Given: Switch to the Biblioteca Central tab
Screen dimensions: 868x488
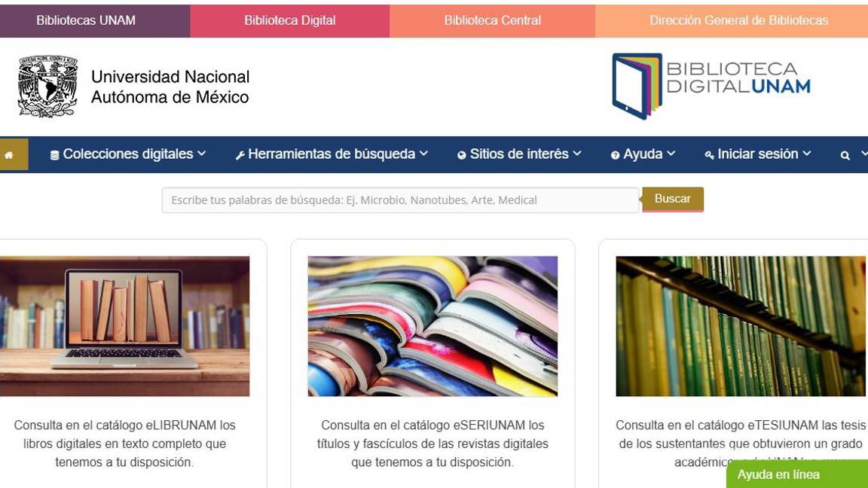Looking at the screenshot, I should pos(493,20).
